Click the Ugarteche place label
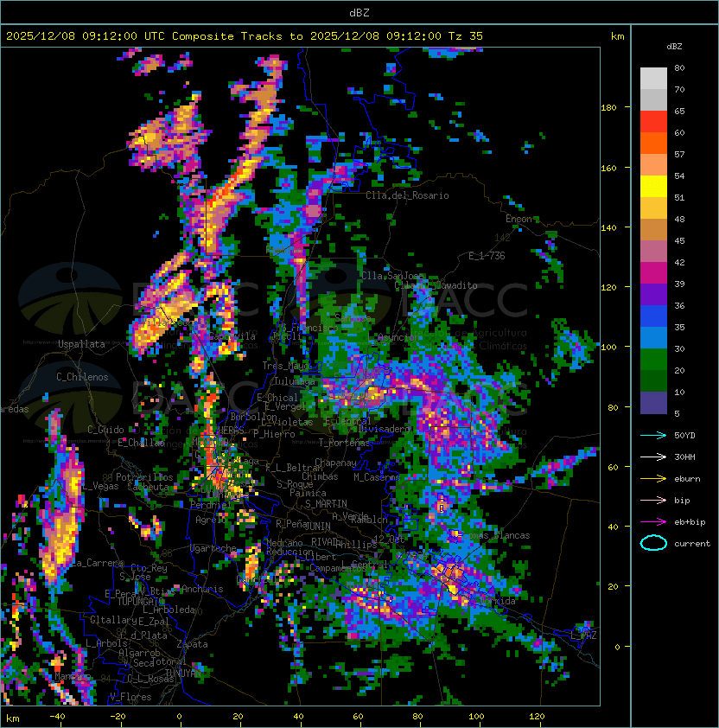The image size is (719, 728). tap(213, 548)
